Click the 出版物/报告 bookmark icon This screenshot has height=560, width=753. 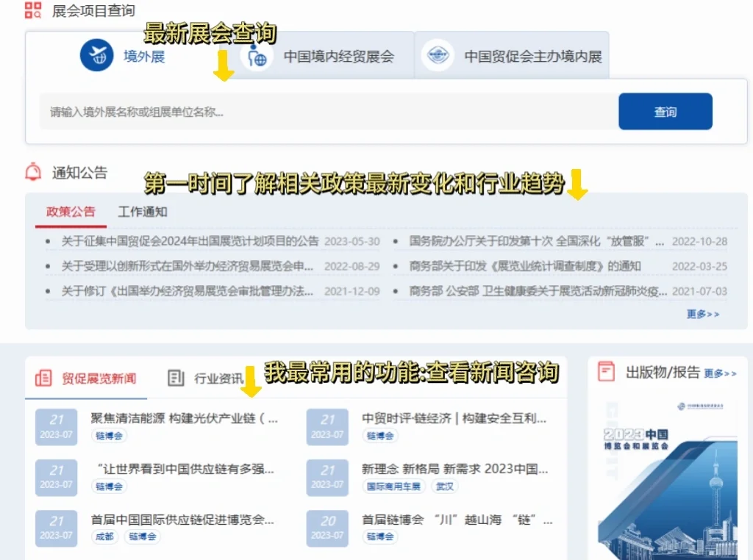tap(606, 373)
